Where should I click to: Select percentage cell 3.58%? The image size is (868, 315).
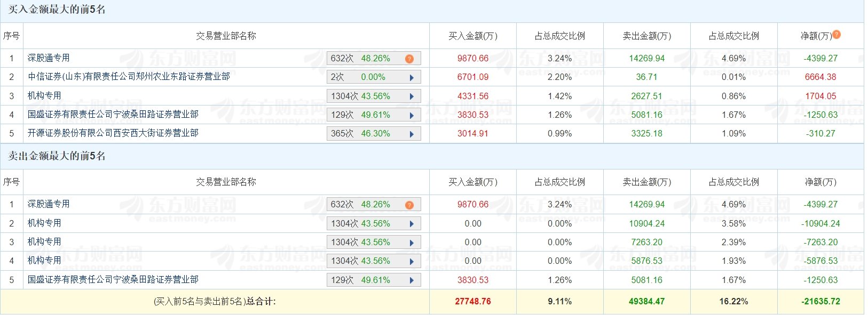734,224
